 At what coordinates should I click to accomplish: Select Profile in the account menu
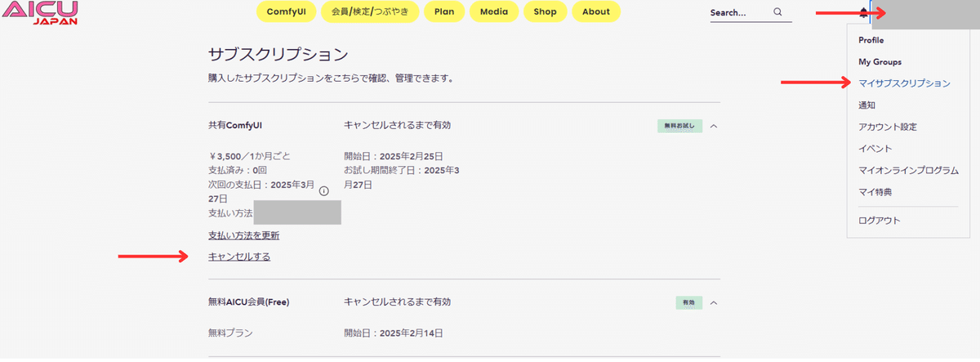pos(871,40)
